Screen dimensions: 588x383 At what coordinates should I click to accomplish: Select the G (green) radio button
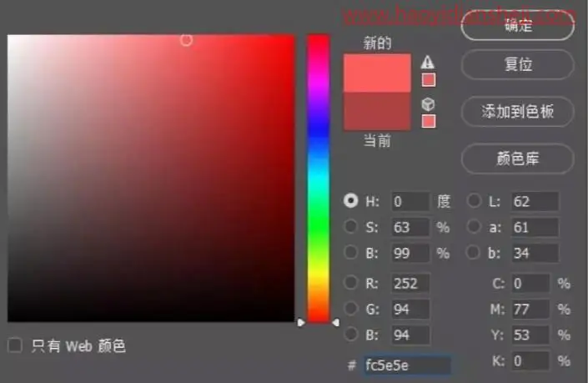coord(350,308)
